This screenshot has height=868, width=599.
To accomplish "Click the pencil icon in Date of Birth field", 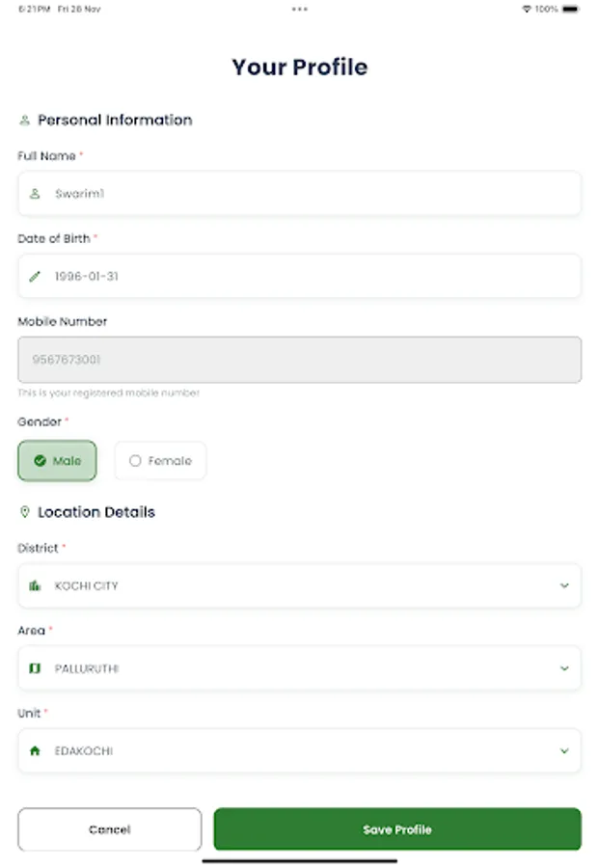I will point(37,276).
